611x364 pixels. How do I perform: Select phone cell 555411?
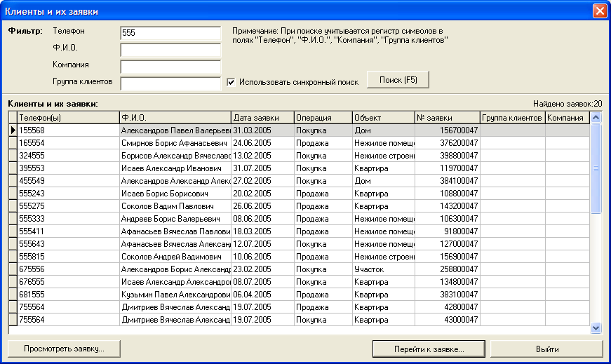click(68, 231)
